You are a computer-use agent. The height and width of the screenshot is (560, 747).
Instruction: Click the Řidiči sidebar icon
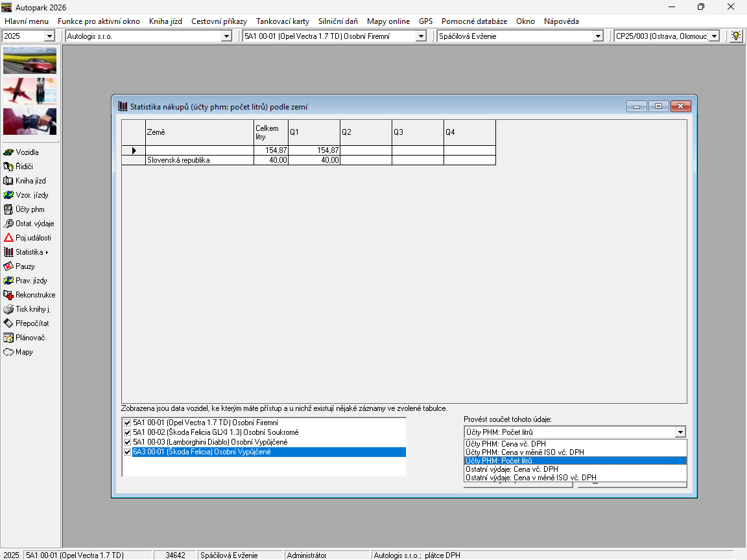coord(9,167)
